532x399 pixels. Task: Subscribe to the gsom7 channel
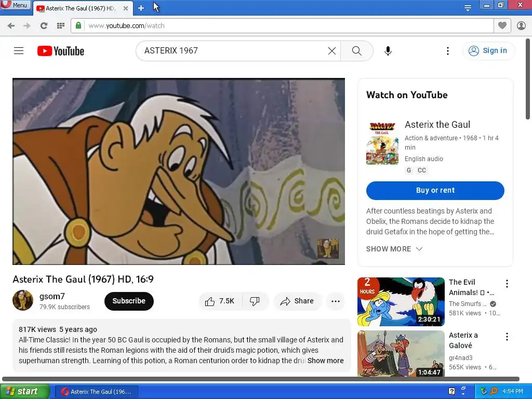coord(129,301)
